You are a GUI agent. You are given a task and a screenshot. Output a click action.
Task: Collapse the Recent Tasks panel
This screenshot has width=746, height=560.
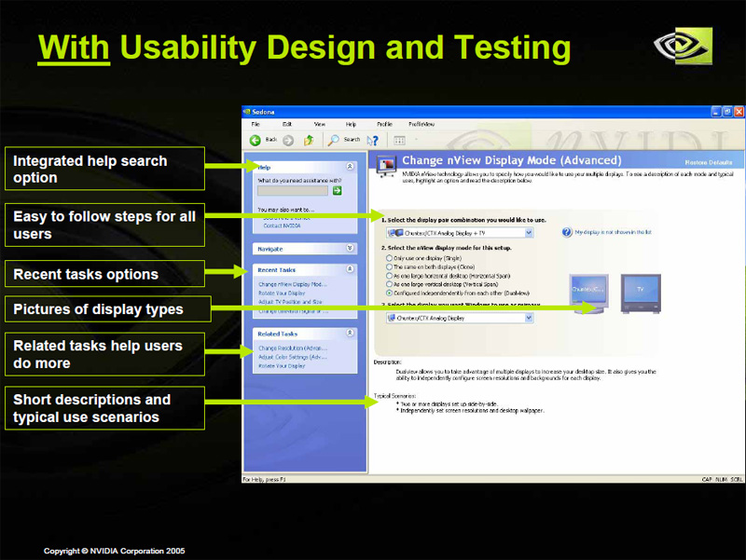tap(350, 269)
